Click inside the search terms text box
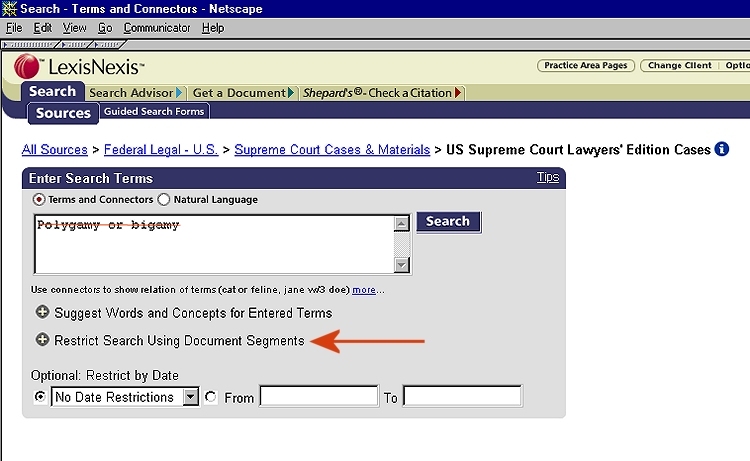Viewport: 750px width, 461px height. 214,244
